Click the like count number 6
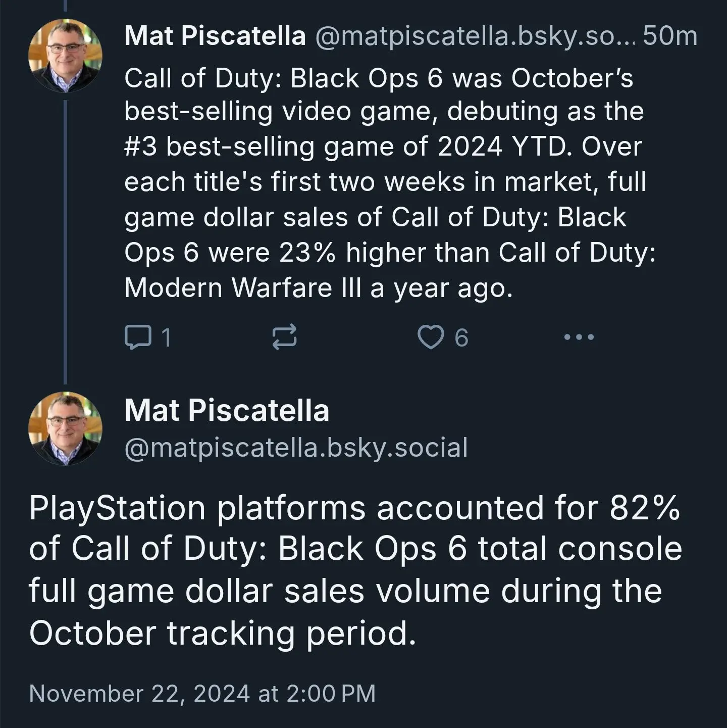The image size is (727, 728). tap(461, 337)
